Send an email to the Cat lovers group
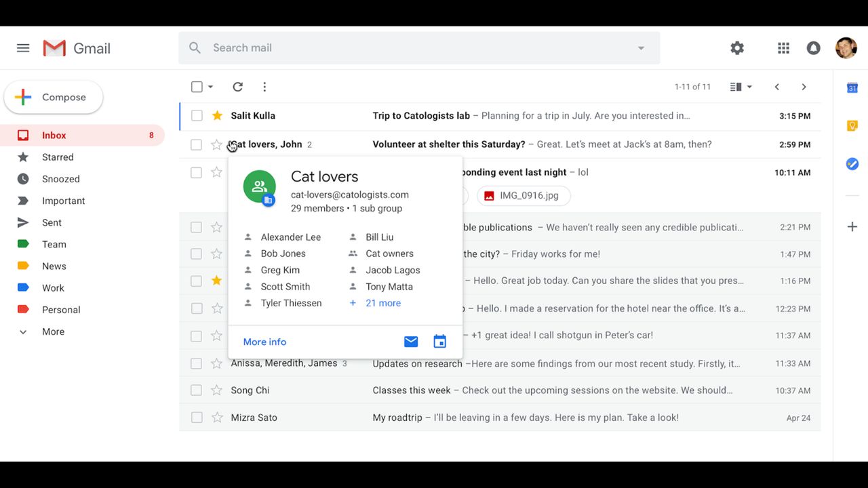Image resolution: width=868 pixels, height=488 pixels. point(411,341)
